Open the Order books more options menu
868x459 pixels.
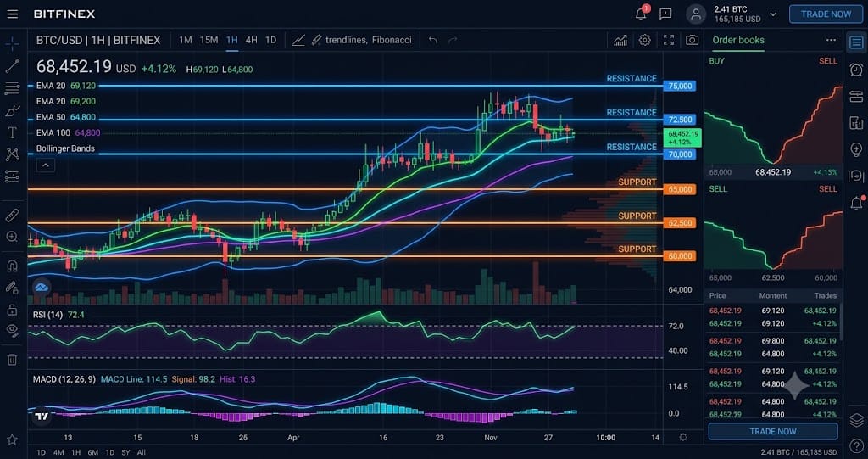[831, 40]
